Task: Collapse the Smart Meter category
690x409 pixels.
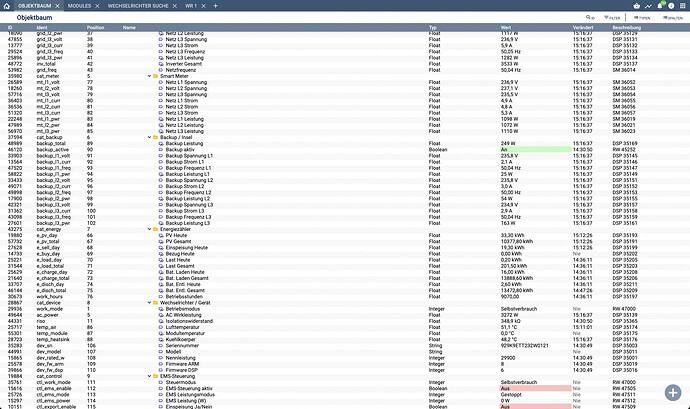Action: point(149,76)
